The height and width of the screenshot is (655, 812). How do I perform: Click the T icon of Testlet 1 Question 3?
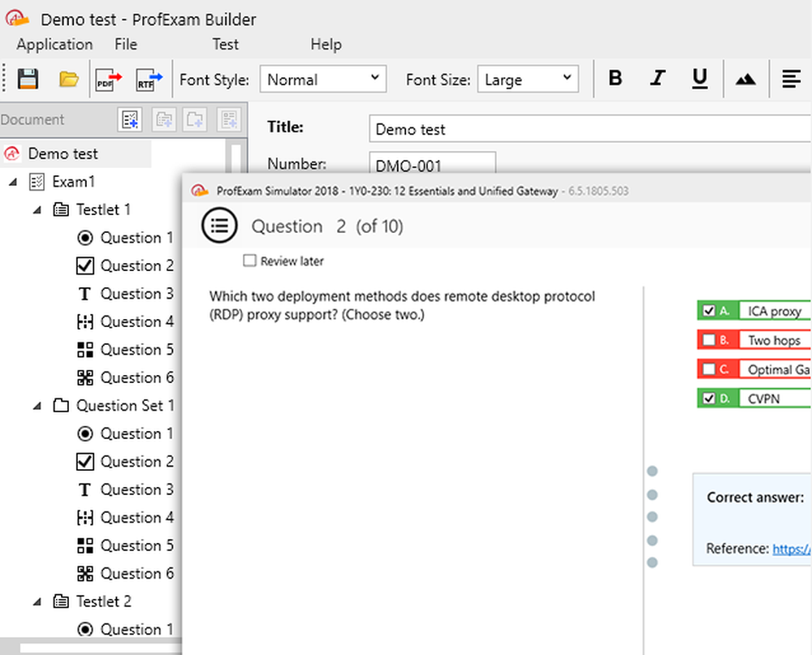[x=85, y=294]
